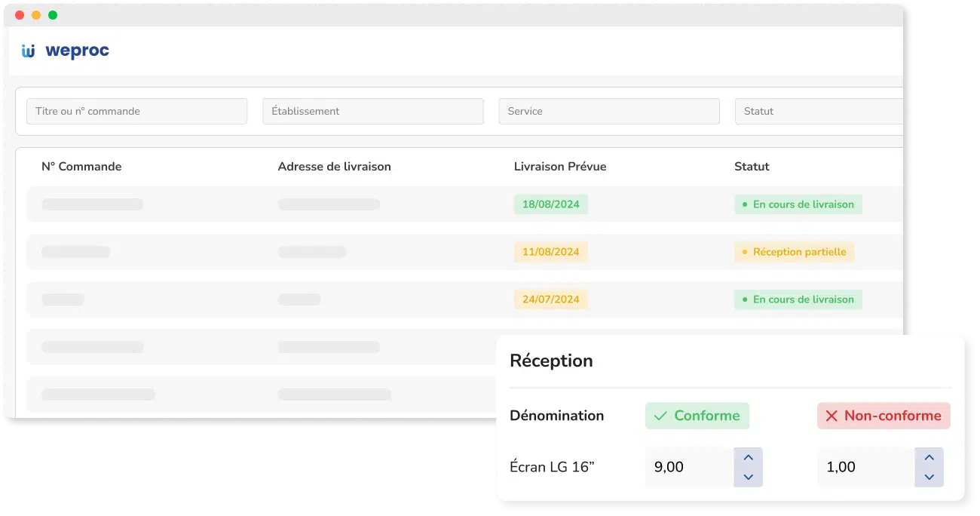980x516 pixels.
Task: Click the Non-conforme quantity field showing 1,00
Action: [865, 467]
